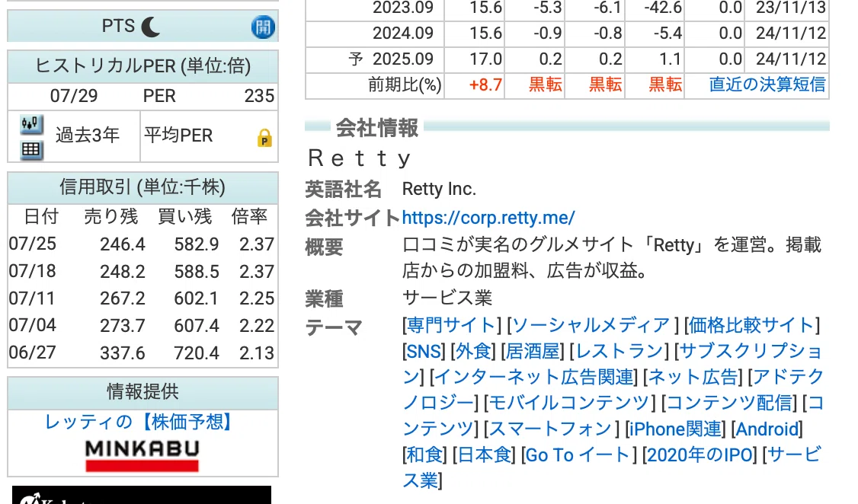Viewport: 858px width, 504px height.
Task: Click the 情報提供 header
Action: (x=142, y=392)
